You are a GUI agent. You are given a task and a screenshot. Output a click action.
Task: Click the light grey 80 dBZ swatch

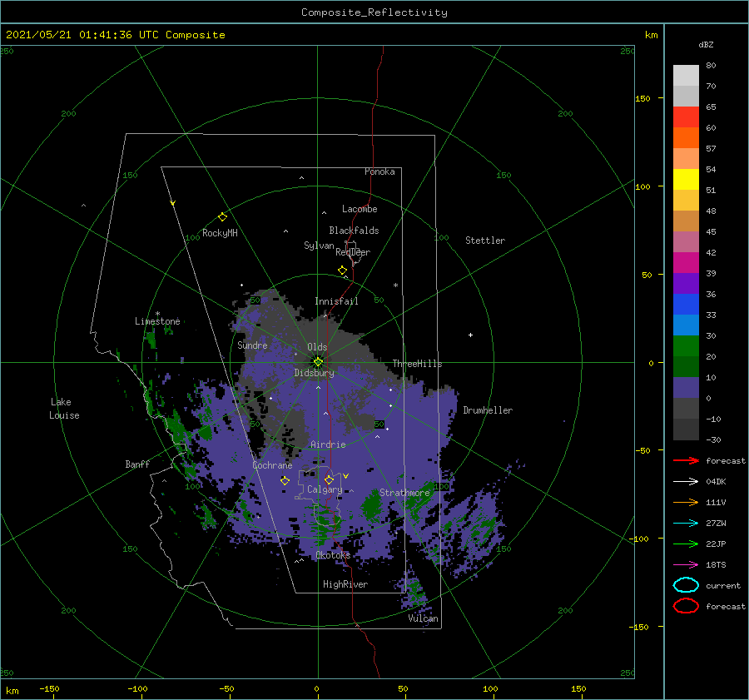tap(686, 75)
